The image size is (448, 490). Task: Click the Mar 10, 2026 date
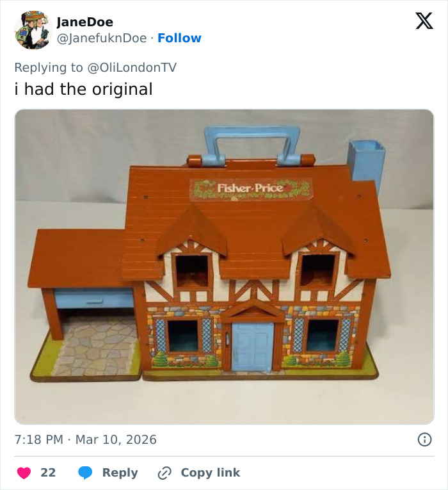[x=116, y=440]
